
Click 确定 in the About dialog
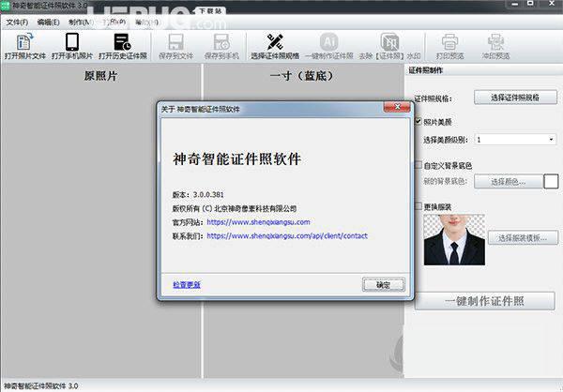pos(384,285)
